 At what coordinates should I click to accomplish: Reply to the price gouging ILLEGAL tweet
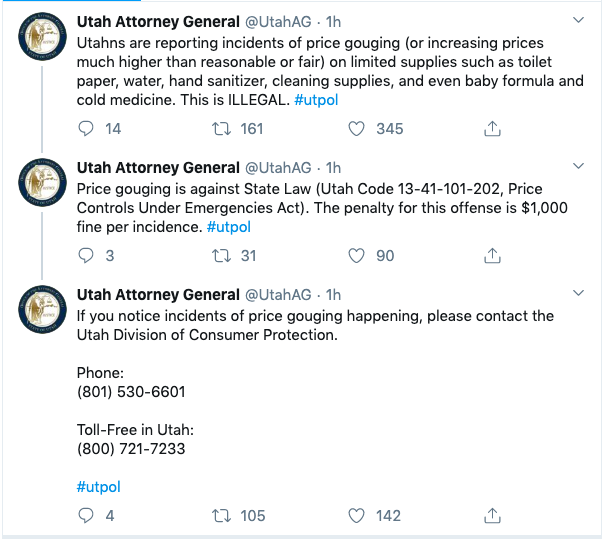point(86,128)
